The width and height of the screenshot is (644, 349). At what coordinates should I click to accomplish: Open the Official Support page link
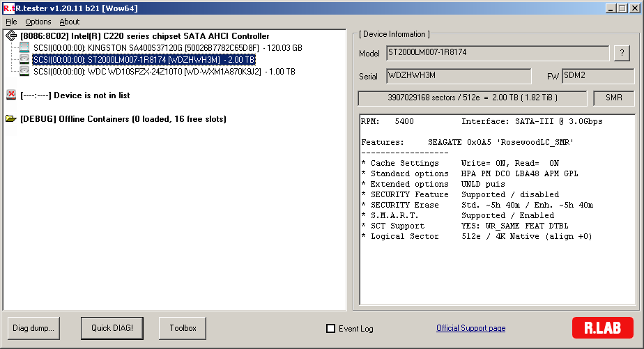coord(470,328)
